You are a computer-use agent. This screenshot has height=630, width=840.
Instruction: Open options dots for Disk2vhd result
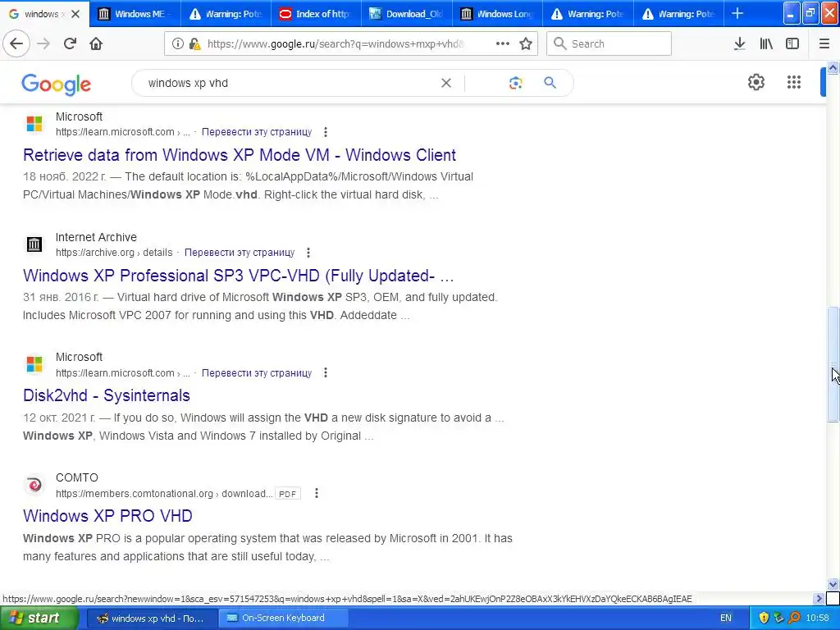pyautogui.click(x=325, y=372)
